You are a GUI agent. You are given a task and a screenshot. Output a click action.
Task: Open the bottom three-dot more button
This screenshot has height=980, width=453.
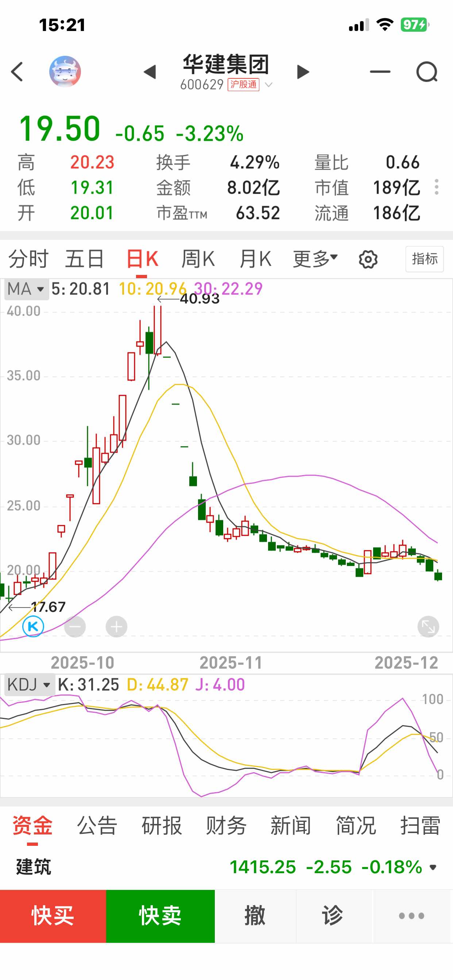pyautogui.click(x=411, y=916)
